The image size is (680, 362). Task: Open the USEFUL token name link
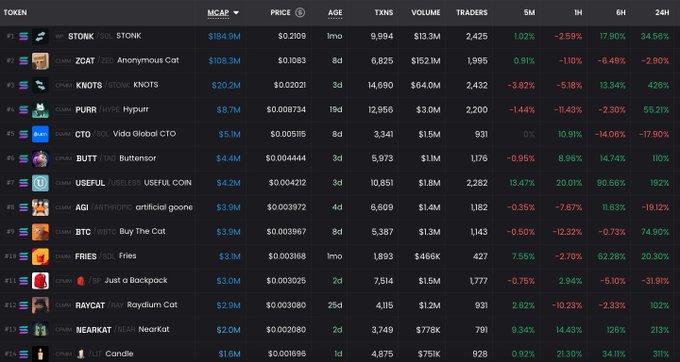click(90, 183)
